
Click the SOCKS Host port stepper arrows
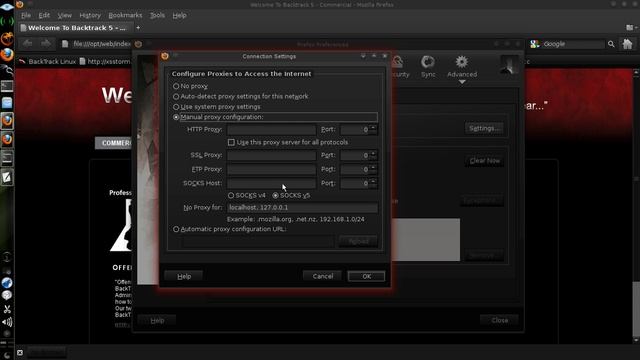373,183
